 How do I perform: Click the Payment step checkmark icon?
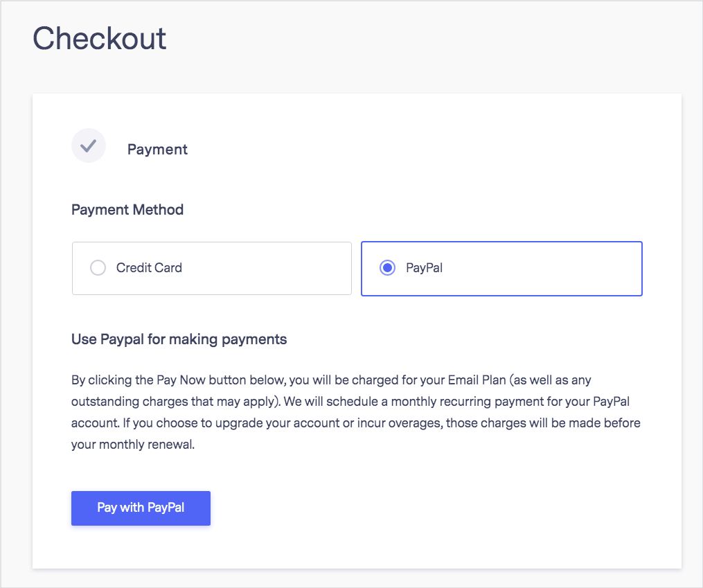(89, 145)
